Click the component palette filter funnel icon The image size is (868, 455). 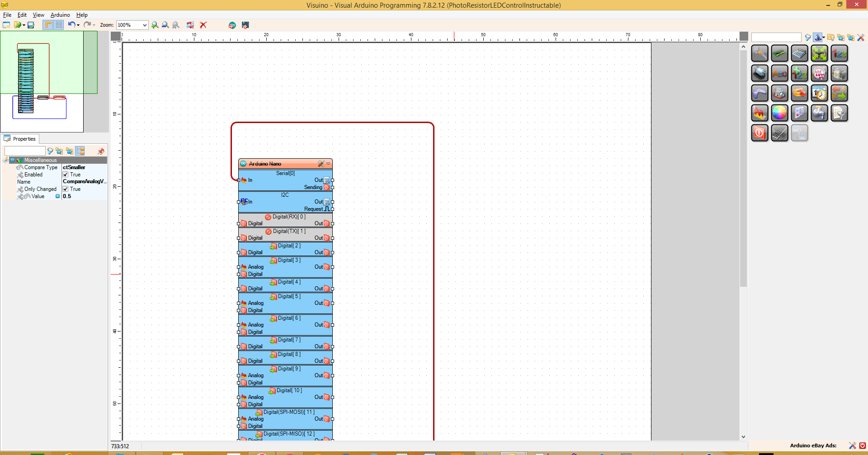point(807,38)
